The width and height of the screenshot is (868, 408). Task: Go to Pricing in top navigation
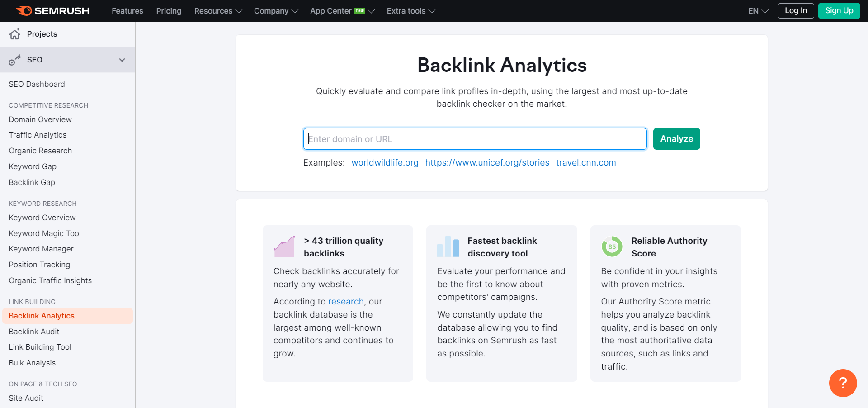point(169,11)
